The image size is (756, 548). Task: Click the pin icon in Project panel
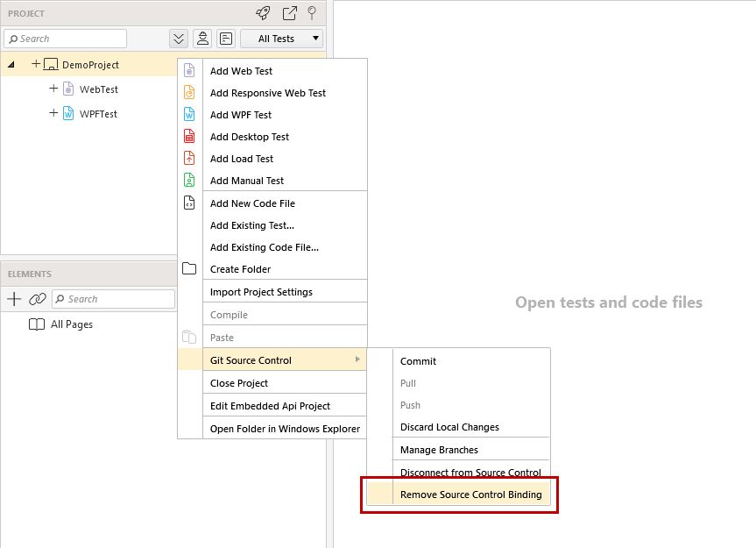312,13
